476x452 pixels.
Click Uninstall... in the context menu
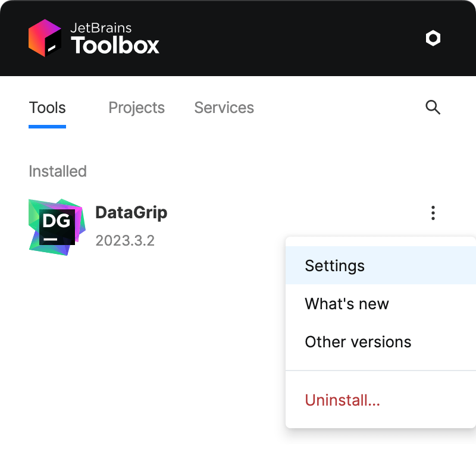342,400
